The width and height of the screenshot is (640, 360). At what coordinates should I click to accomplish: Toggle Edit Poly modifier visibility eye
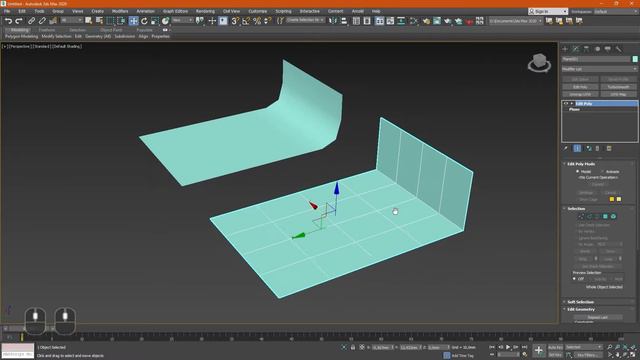click(566, 104)
